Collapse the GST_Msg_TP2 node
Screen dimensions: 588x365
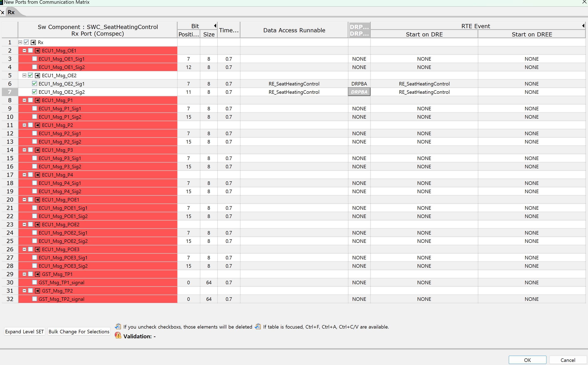pyautogui.click(x=24, y=291)
